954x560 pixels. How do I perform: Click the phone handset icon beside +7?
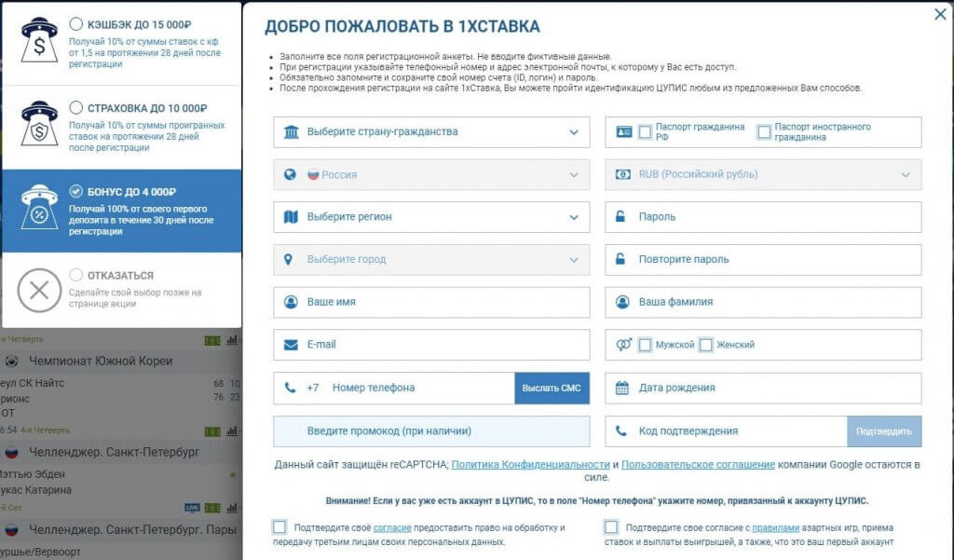pyautogui.click(x=291, y=388)
